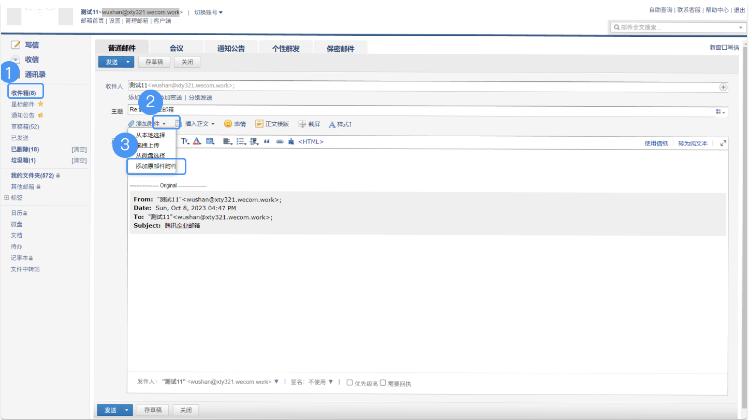Switch to the 会议 tab

(x=177, y=47)
